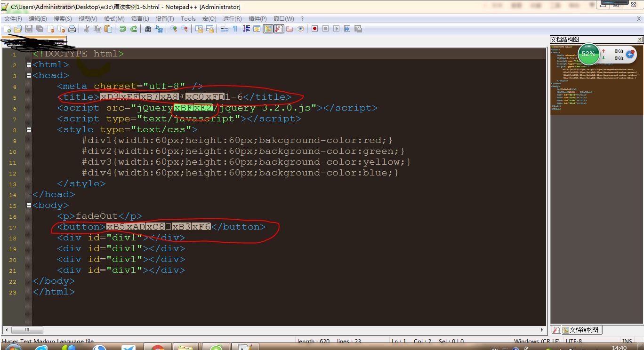644x350 pixels.
Task: Run the macro multiple times icon
Action: (347, 29)
